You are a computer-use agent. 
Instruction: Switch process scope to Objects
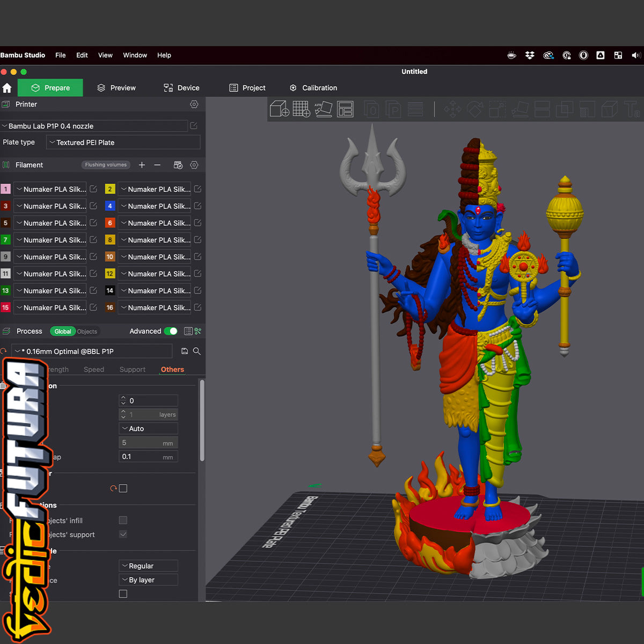87,332
